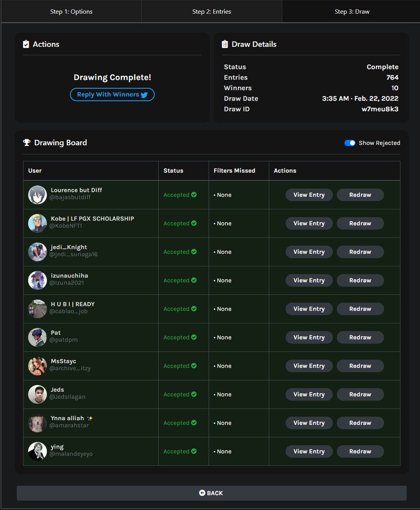420x510 pixels.
Task: Click Accepted check icon for jedi_Knight
Action: (194, 252)
